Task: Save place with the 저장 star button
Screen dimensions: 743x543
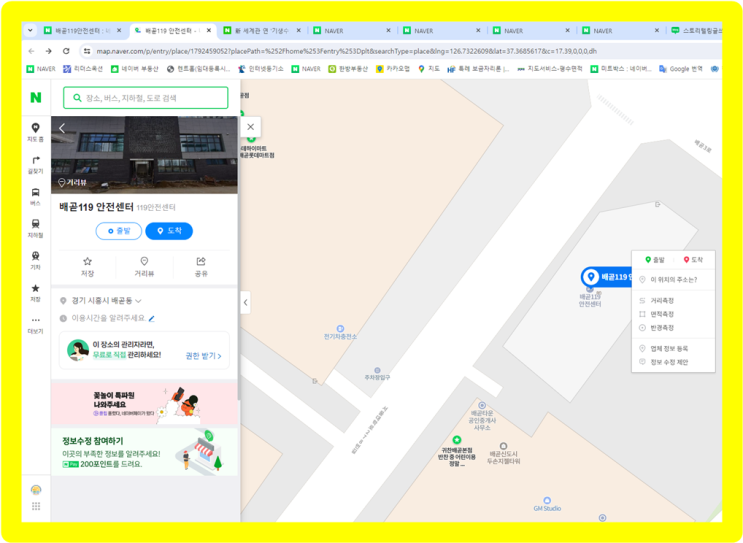Action: (88, 267)
